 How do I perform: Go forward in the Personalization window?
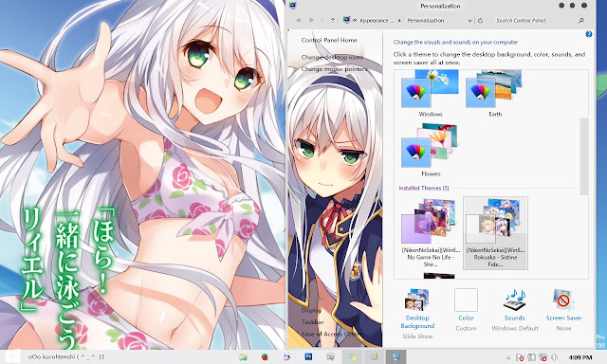pos(312,20)
